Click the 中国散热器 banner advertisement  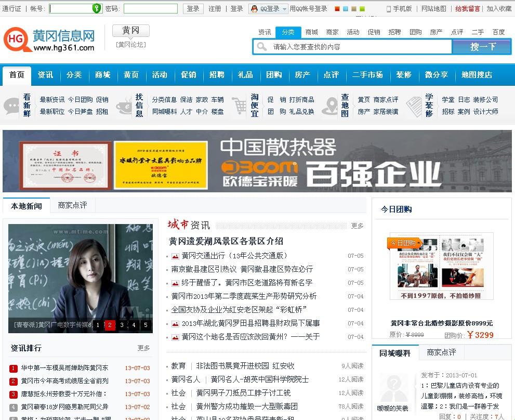[257, 161]
